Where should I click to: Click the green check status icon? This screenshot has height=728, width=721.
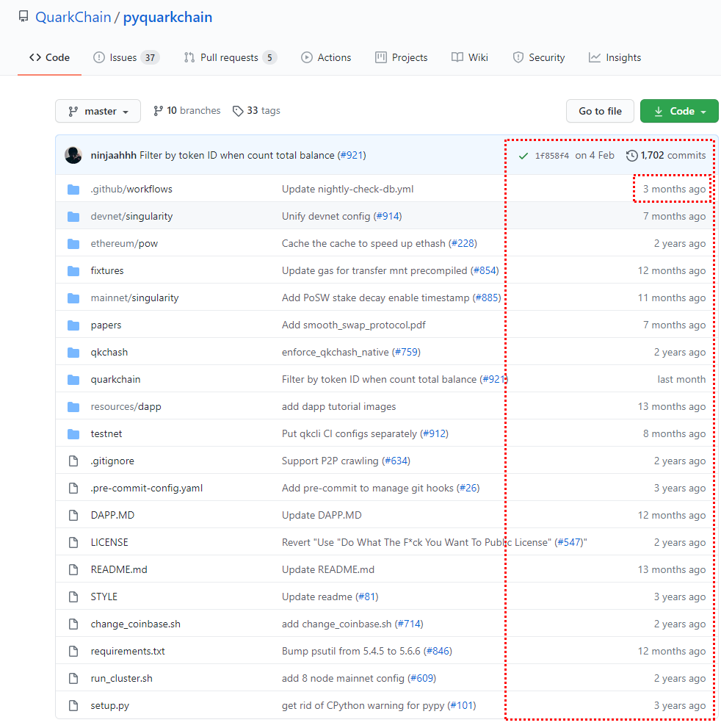point(523,156)
